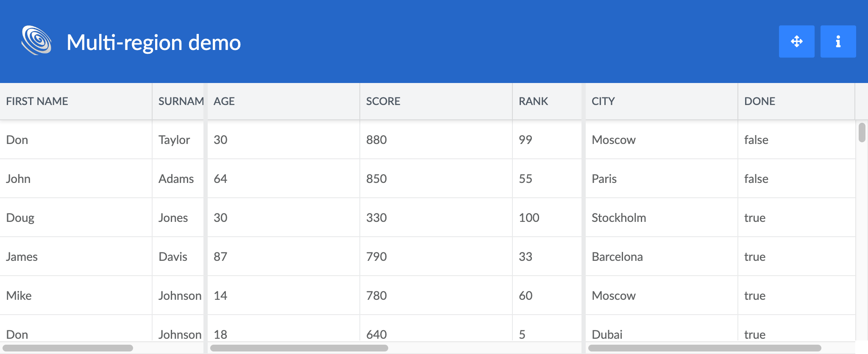Click the Multi-region demo title
This screenshot has height=354, width=868.
pos(153,42)
